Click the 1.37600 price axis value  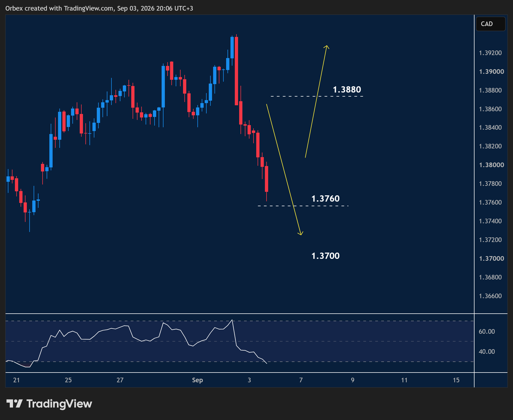tap(490, 202)
